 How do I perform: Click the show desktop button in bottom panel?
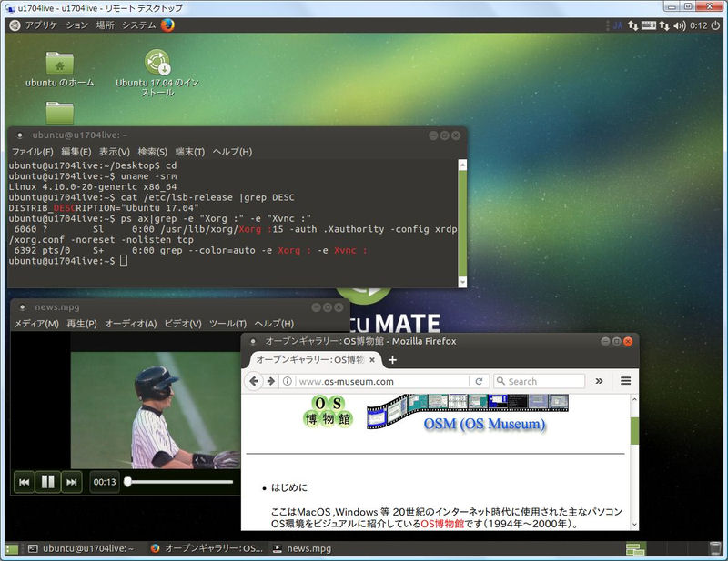tap(12, 549)
